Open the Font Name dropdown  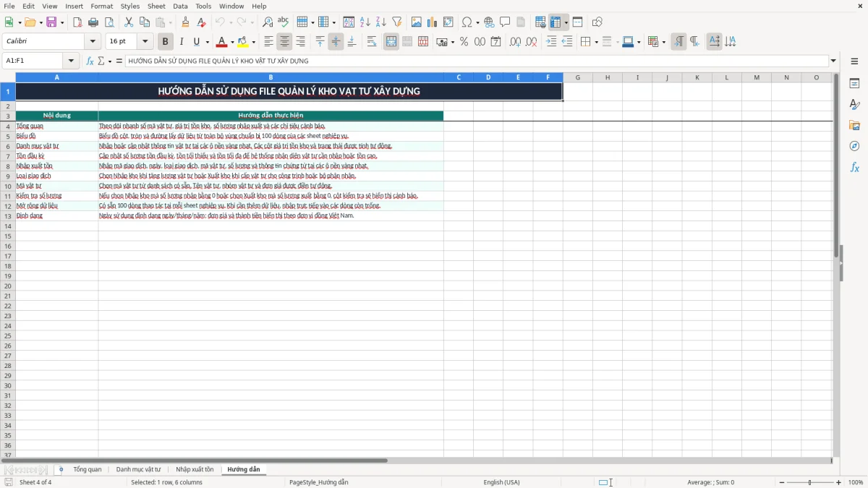pos(93,42)
